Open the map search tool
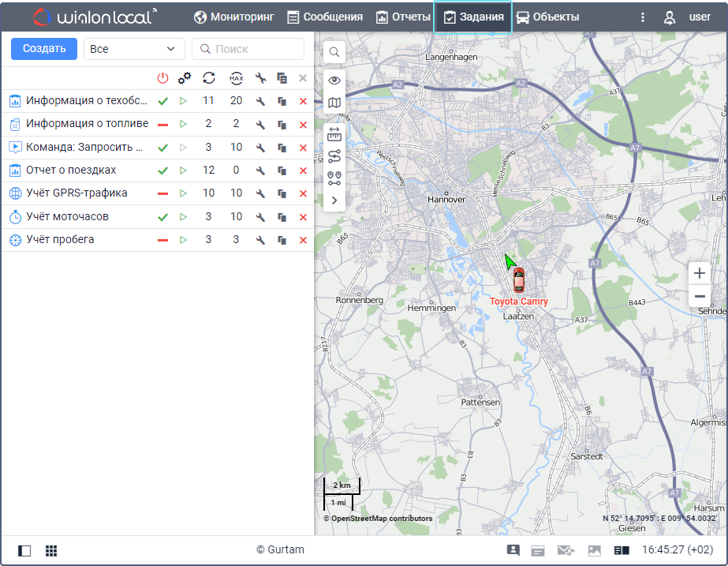 334,52
